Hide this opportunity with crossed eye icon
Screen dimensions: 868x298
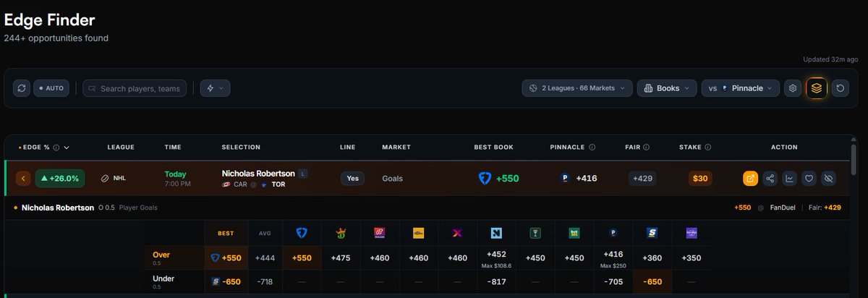(829, 178)
